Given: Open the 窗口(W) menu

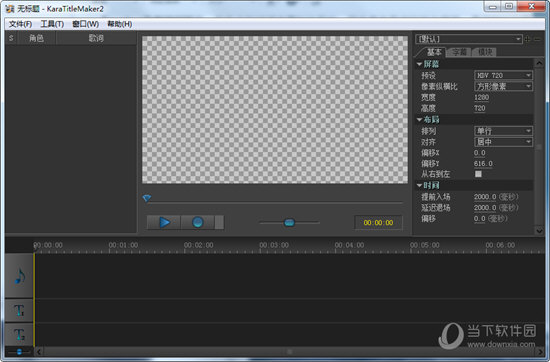Looking at the screenshot, I should (x=85, y=24).
